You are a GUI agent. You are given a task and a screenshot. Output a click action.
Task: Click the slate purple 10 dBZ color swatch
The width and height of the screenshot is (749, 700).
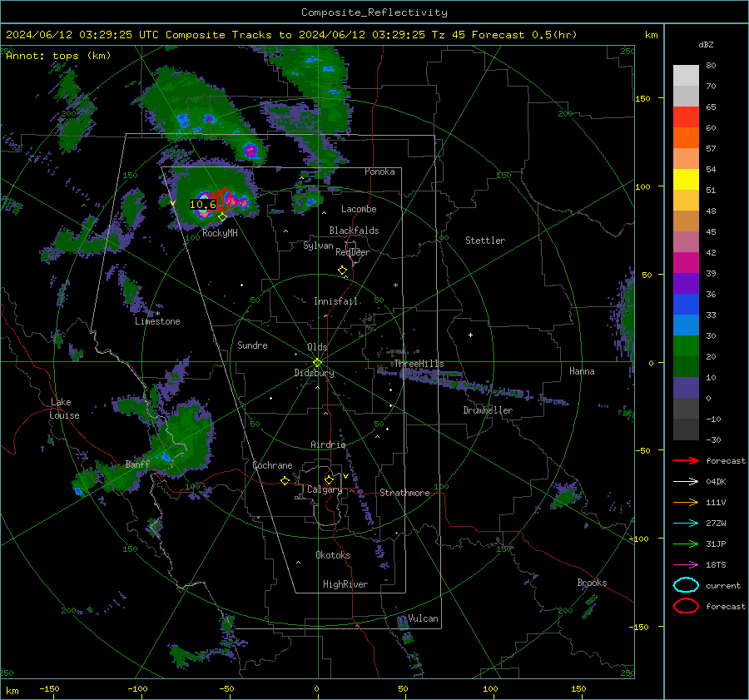(686, 388)
